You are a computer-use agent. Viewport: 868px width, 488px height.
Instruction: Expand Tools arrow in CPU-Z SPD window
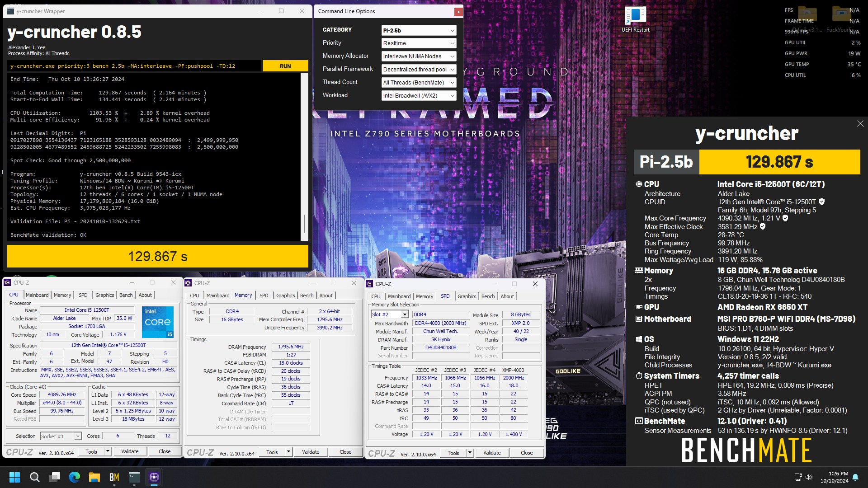[x=470, y=453]
